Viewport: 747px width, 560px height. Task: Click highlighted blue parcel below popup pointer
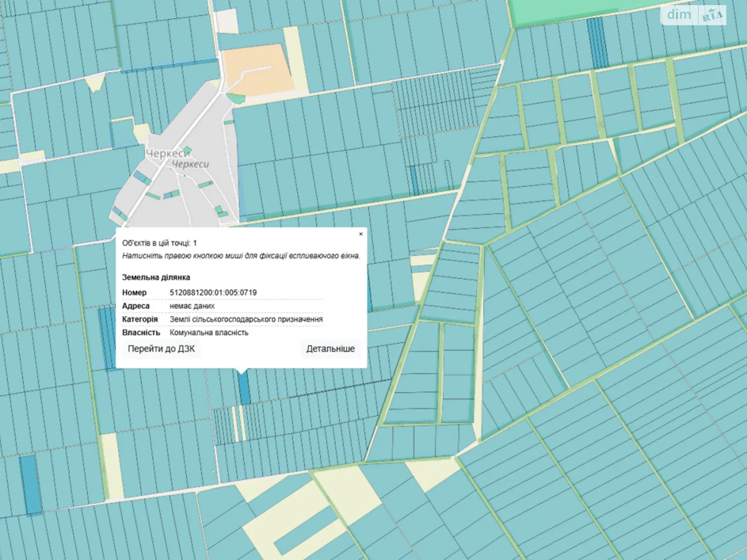pyautogui.click(x=244, y=388)
